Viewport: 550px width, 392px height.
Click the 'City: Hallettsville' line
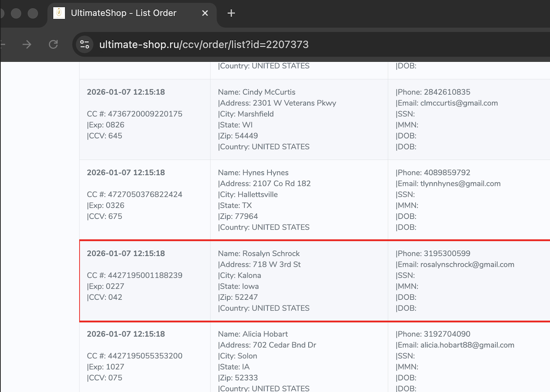point(248,195)
